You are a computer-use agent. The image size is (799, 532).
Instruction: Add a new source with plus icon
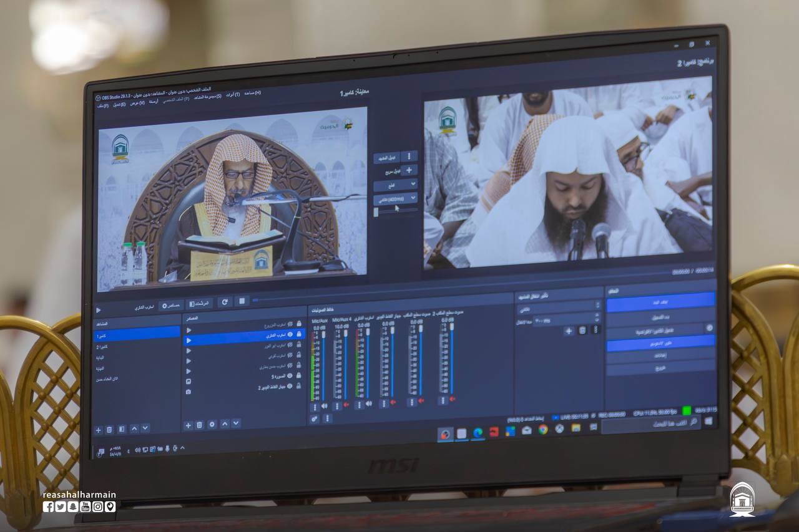(188, 425)
